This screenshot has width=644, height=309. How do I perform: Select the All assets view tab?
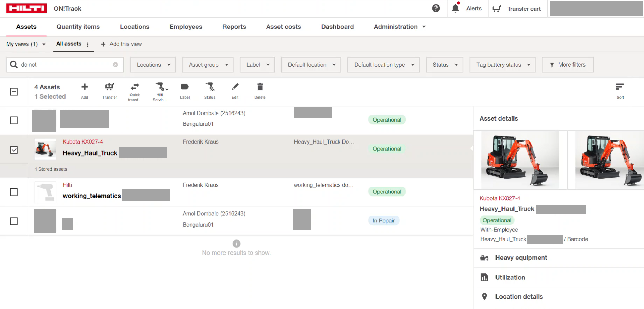[69, 44]
